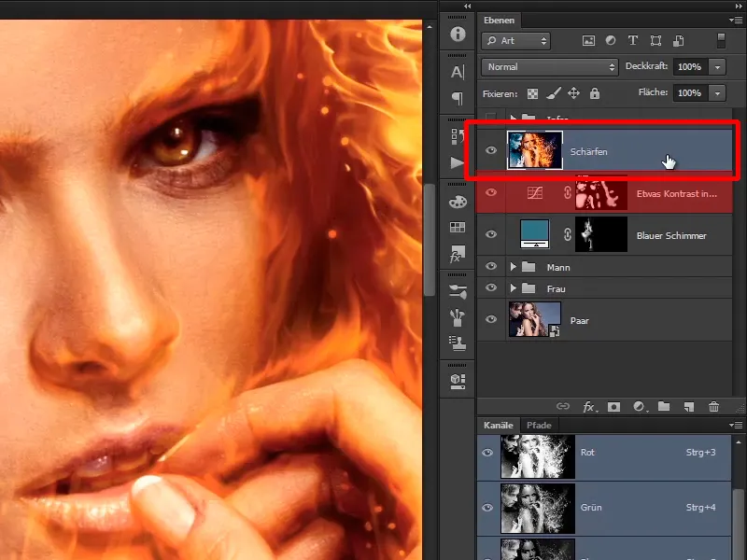Filter layers by smart objects icon
Screen dimensions: 747x560
[679, 41]
